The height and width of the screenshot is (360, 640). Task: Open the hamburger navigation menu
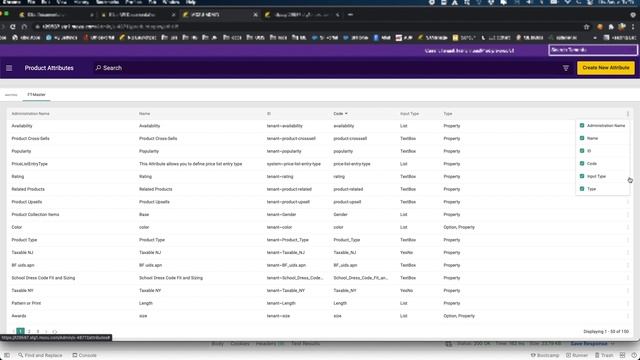click(9, 68)
